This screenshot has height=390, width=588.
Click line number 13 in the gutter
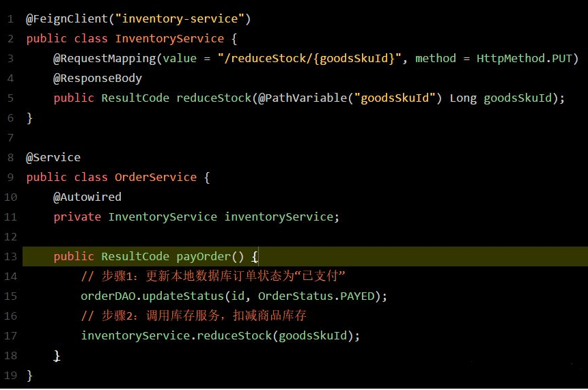tap(10, 257)
